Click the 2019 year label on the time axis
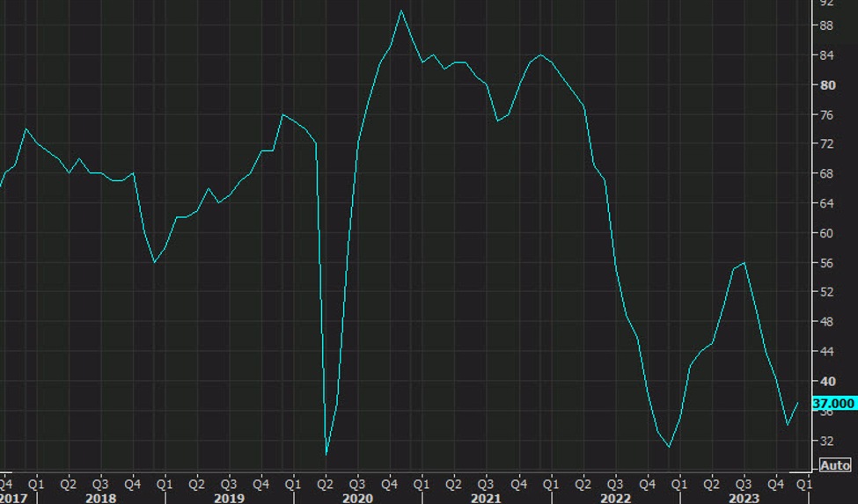 [x=229, y=498]
